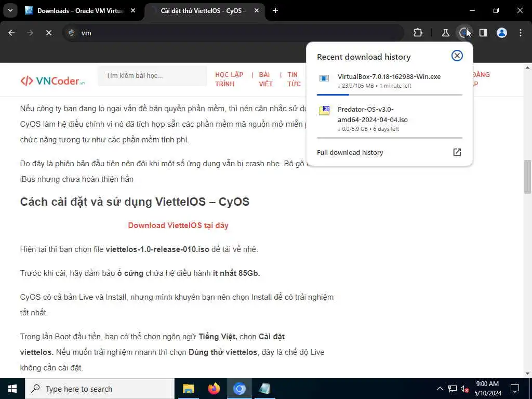
Task: Open Chrome three-dot menu
Action: click(x=521, y=33)
